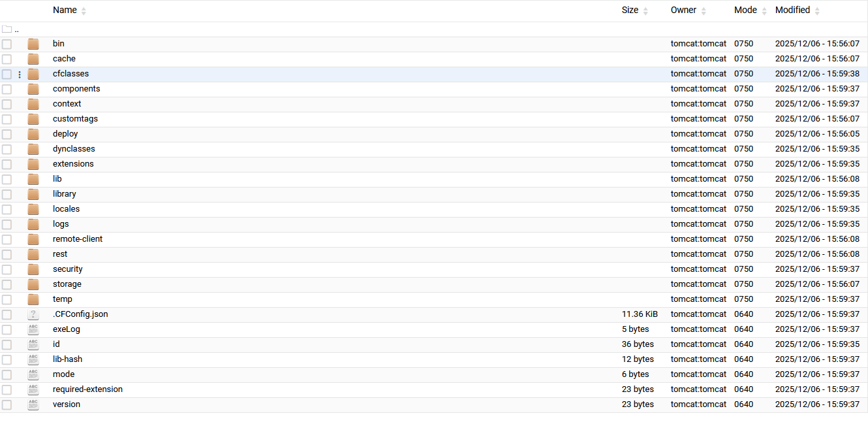Open the three-dot menu on cfclasses row

[20, 74]
